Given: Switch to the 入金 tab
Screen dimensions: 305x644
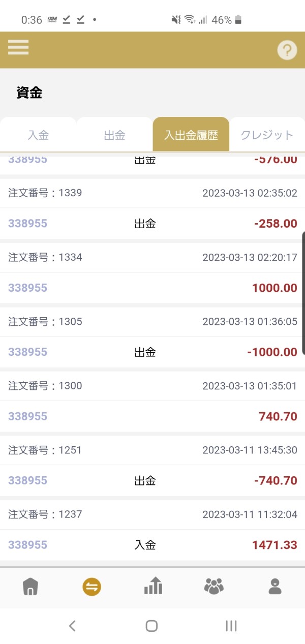Looking at the screenshot, I should [38, 135].
